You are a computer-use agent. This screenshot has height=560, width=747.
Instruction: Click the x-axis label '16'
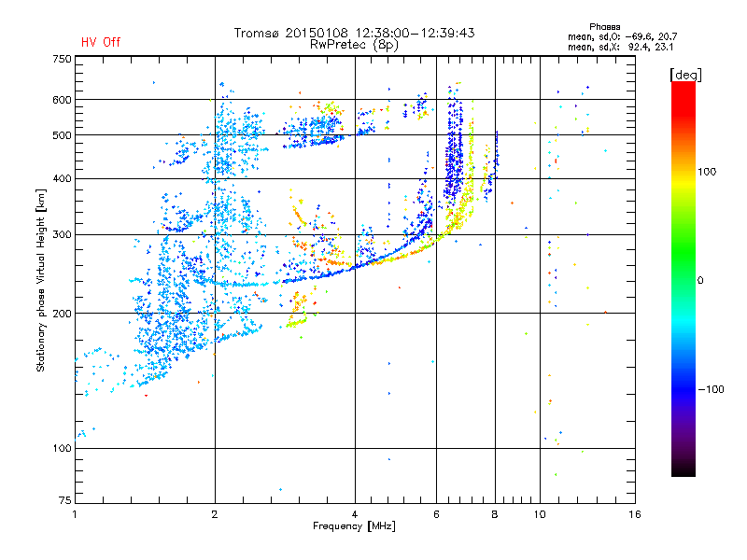point(635,514)
